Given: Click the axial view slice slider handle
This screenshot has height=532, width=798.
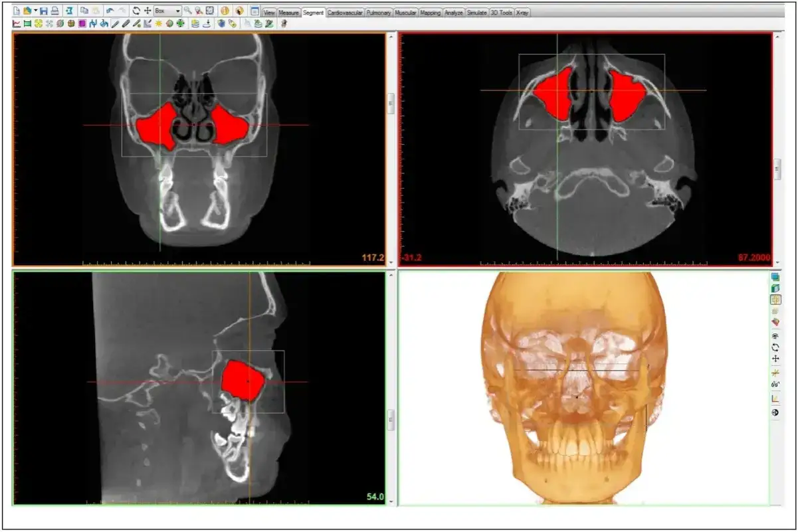Looking at the screenshot, I should pos(778,169).
